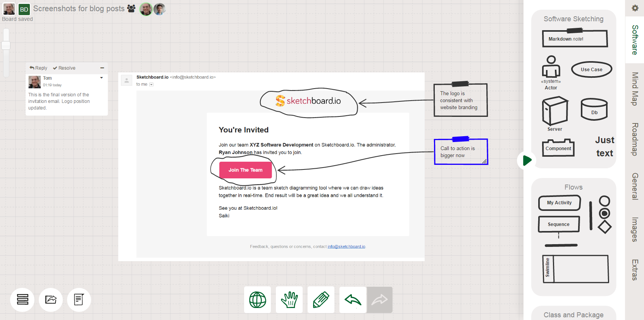Pick the Swimline shape
This screenshot has width=644, height=320.
[576, 269]
